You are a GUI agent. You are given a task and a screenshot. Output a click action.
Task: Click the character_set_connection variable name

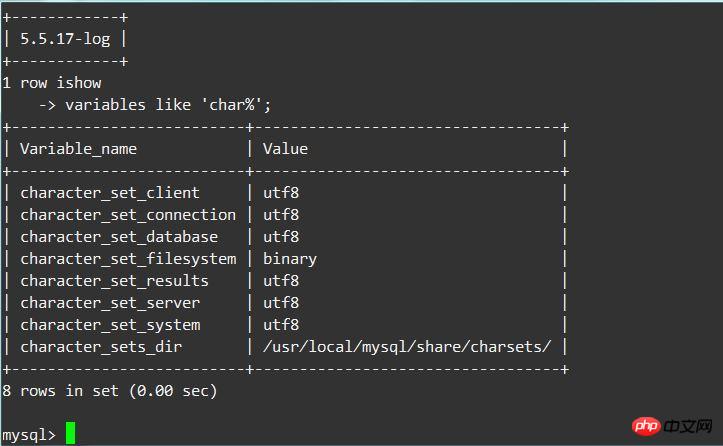[x=128, y=215]
